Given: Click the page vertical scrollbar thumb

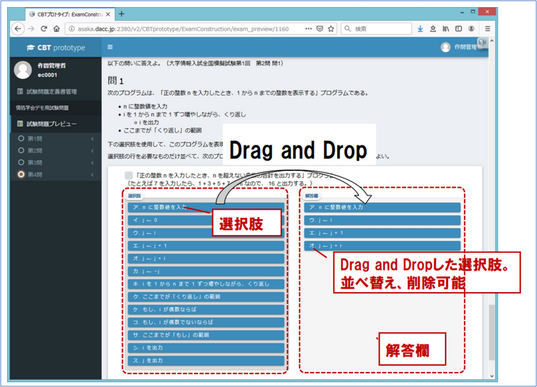Looking at the screenshot, I should [x=491, y=332].
